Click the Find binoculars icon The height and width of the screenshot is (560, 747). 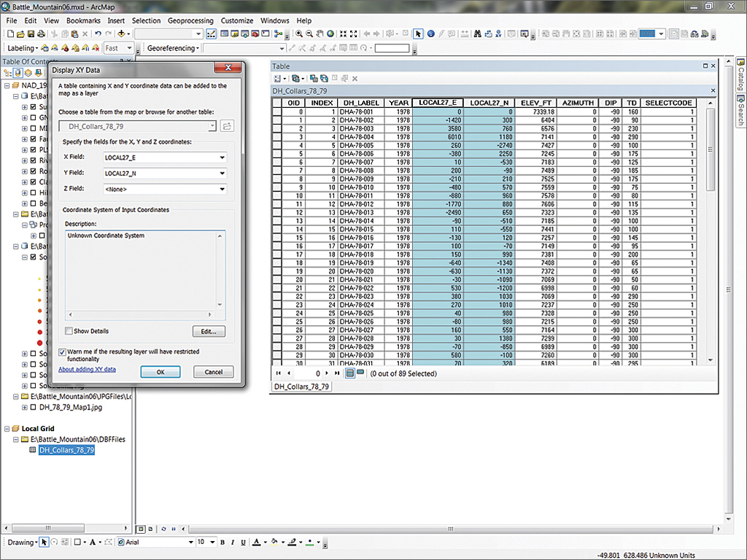[x=477, y=34]
